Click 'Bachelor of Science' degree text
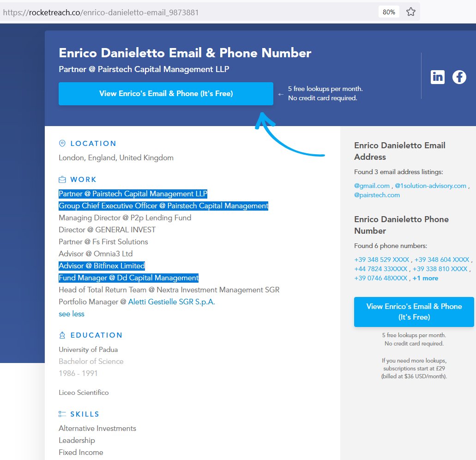Screen dimensions: 476x460 (91, 362)
